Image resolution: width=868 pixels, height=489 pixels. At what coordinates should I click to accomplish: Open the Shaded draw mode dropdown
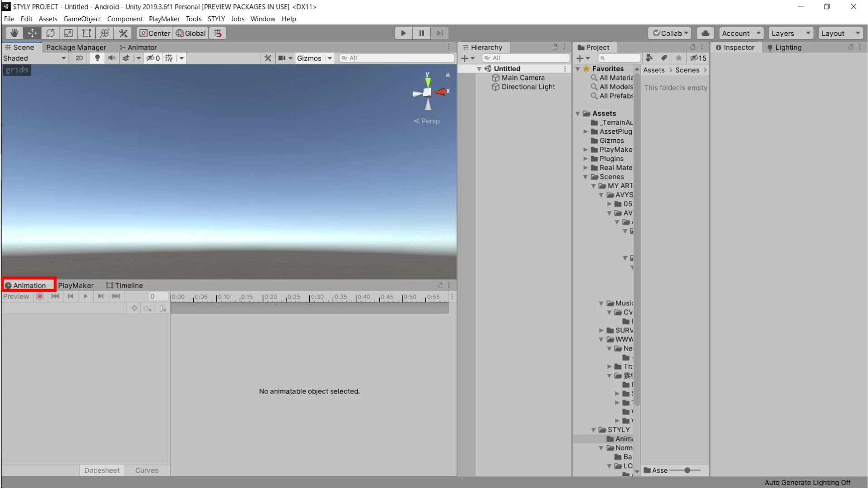point(35,58)
